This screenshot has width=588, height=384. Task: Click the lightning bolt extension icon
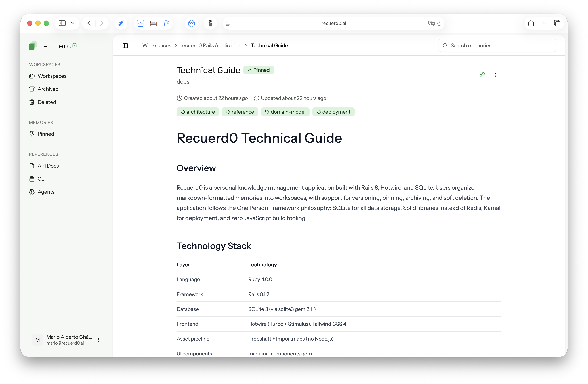pyautogui.click(x=121, y=23)
